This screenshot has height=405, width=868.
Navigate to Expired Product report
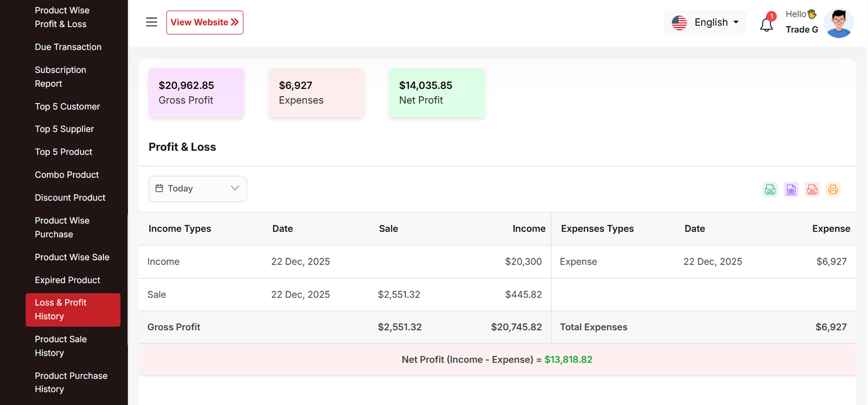[x=67, y=280]
